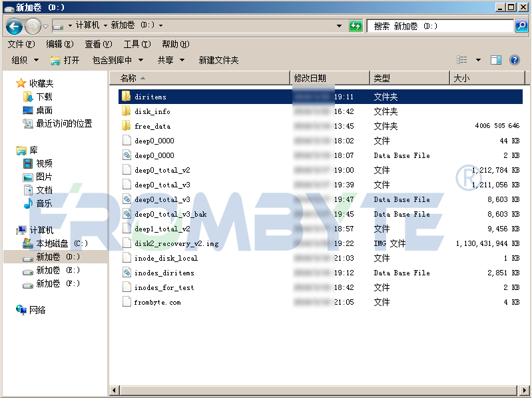Expand the 新加卷 (D:) breadcrumb arrow
The height and width of the screenshot is (398, 532).
coord(161,25)
